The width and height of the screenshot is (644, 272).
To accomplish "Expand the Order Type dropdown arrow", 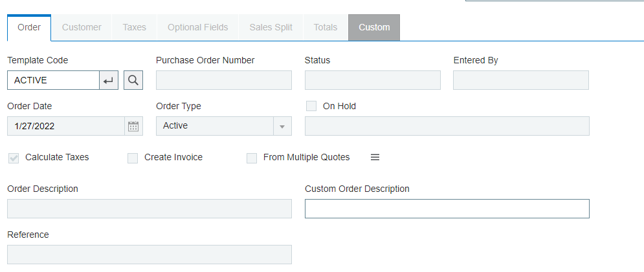I will (282, 126).
